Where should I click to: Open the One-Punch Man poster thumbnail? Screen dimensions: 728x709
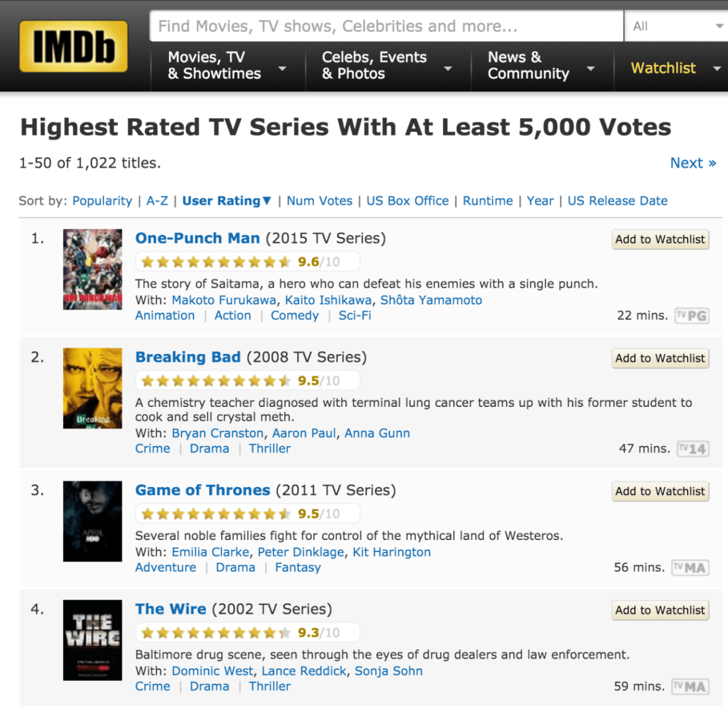click(x=93, y=269)
